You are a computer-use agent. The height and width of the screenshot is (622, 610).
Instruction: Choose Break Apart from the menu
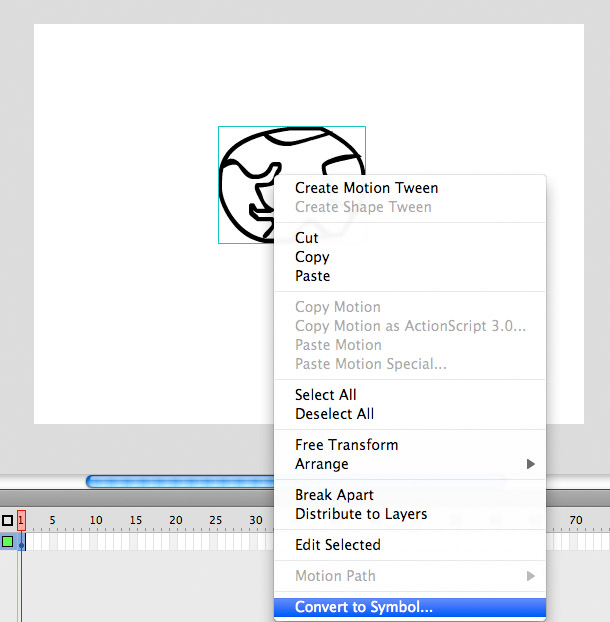point(410,495)
